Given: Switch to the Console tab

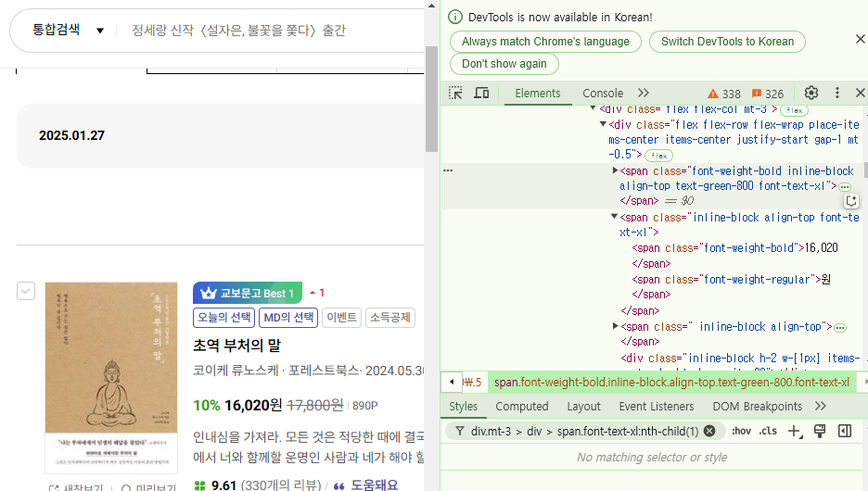Looking at the screenshot, I should 602,93.
